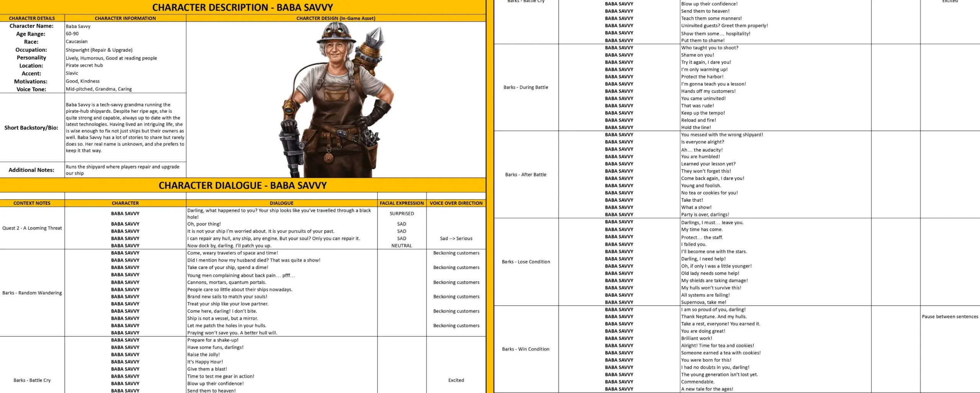
Task: Select the Quest 2 - A Looming Threat cell
Action: click(x=32, y=228)
